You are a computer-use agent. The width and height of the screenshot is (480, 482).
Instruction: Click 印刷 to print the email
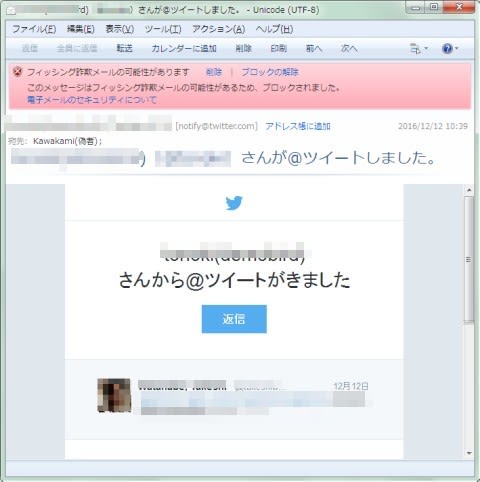pyautogui.click(x=279, y=49)
